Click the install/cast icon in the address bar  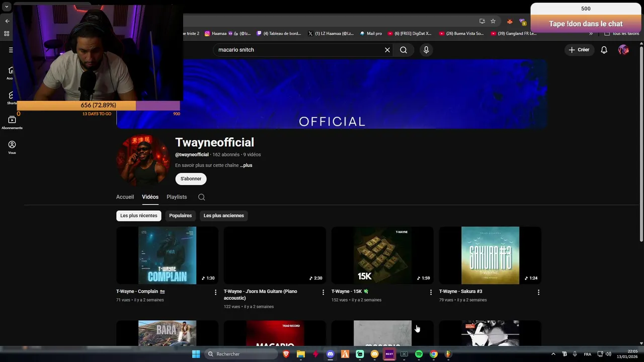tap(482, 21)
